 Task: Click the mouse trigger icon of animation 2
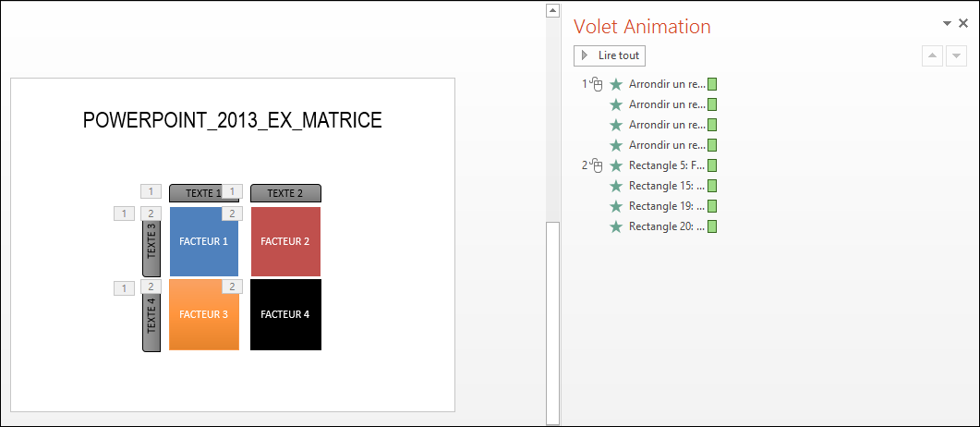click(x=597, y=165)
